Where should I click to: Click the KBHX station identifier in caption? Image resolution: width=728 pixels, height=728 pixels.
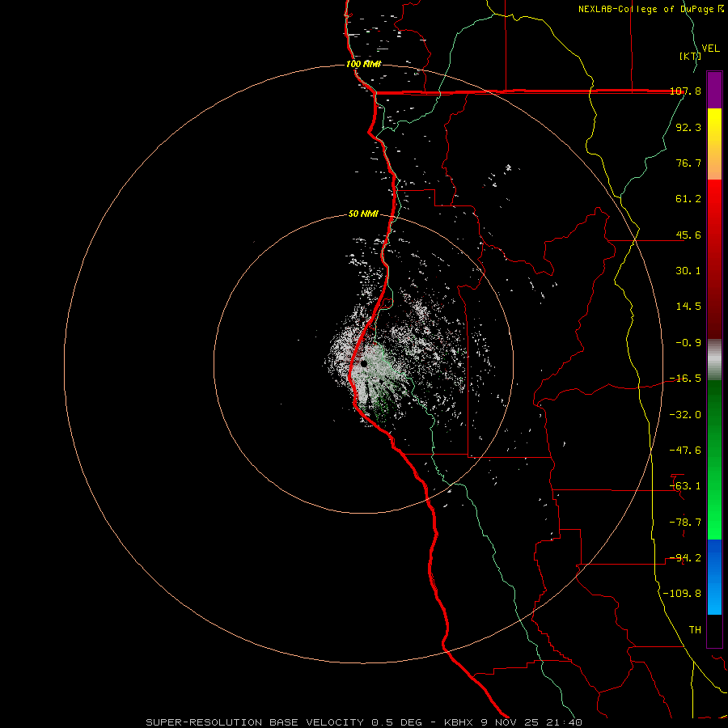[x=459, y=722]
